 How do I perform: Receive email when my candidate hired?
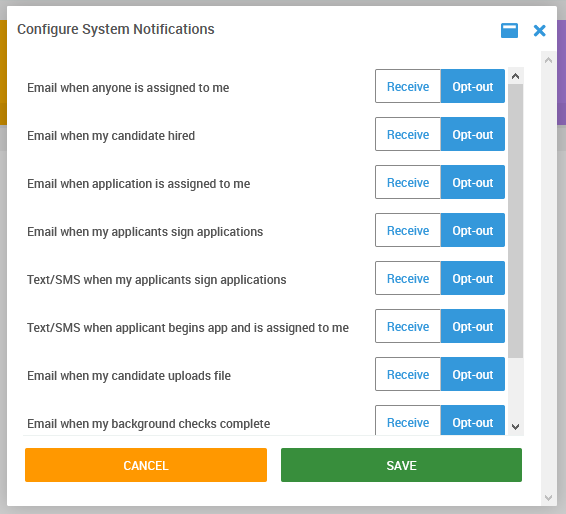(408, 134)
